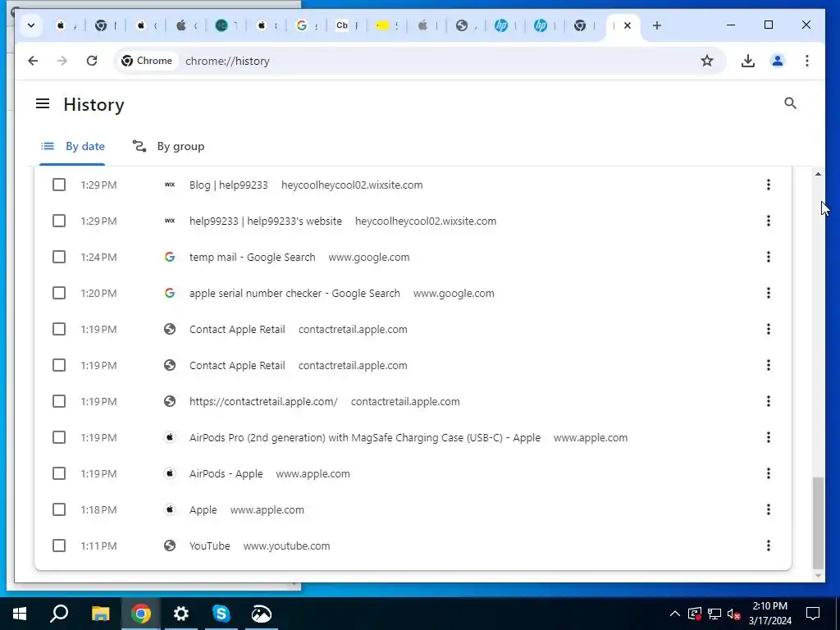
Task: Open the History side menu hamburger icon
Action: 43,103
